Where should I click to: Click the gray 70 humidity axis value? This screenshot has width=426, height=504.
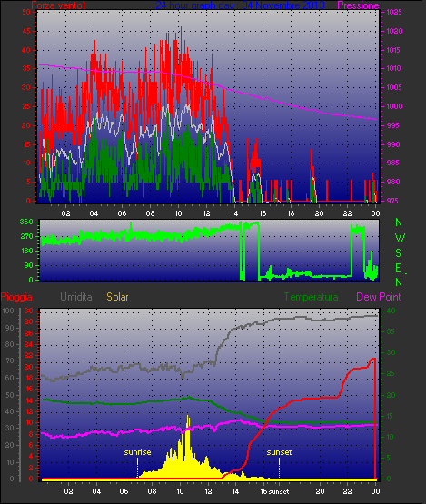(x=10, y=361)
